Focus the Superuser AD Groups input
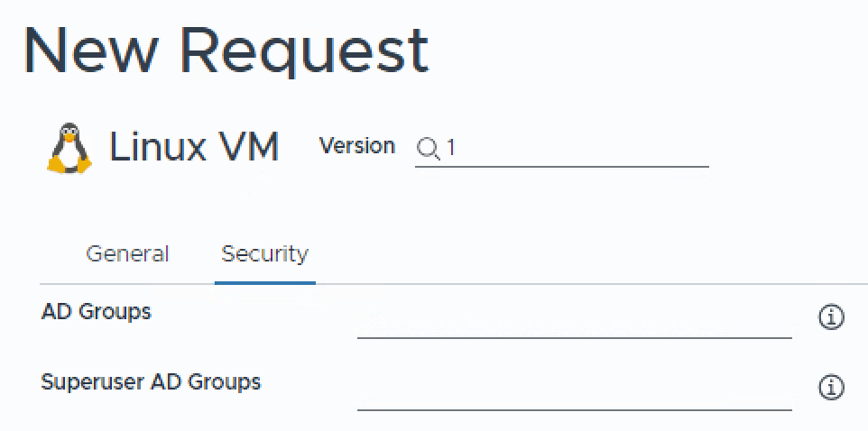This screenshot has height=431, width=868. pos(574,393)
